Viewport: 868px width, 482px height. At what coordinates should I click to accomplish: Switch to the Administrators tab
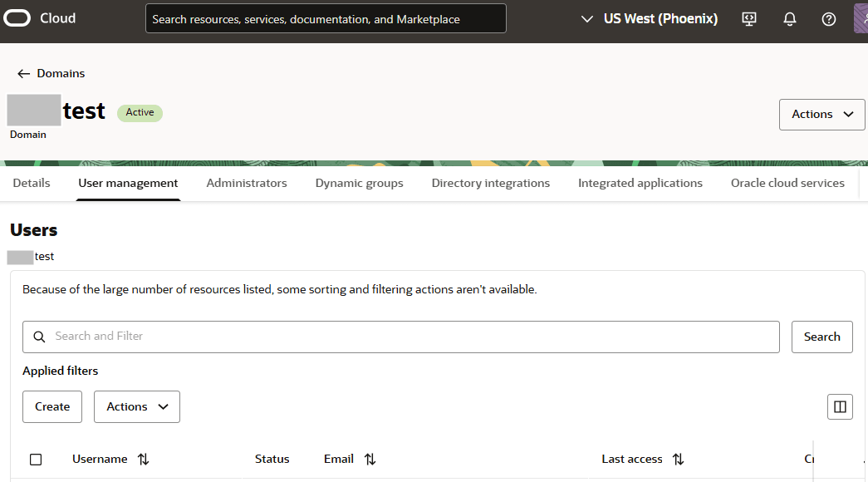(246, 183)
